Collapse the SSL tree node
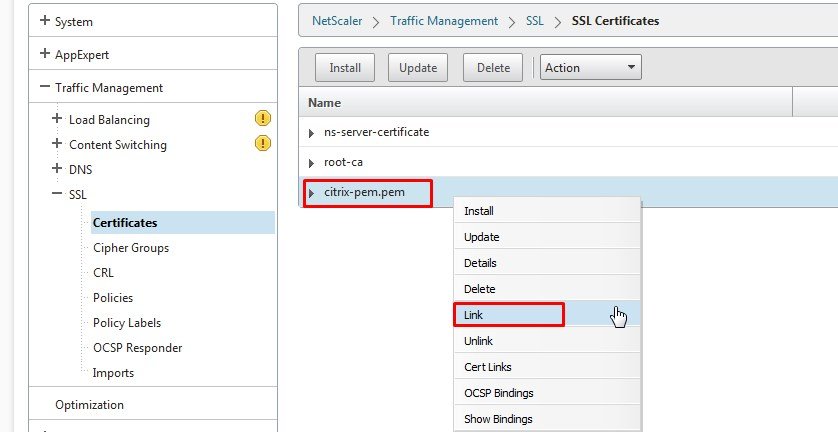This screenshot has width=838, height=432. click(x=57, y=194)
